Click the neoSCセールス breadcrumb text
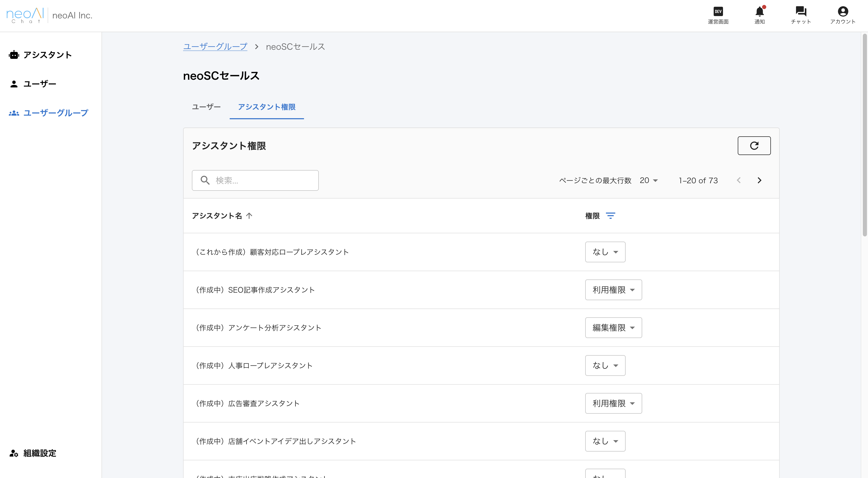Screen dimensions: 868x478 coord(295,47)
